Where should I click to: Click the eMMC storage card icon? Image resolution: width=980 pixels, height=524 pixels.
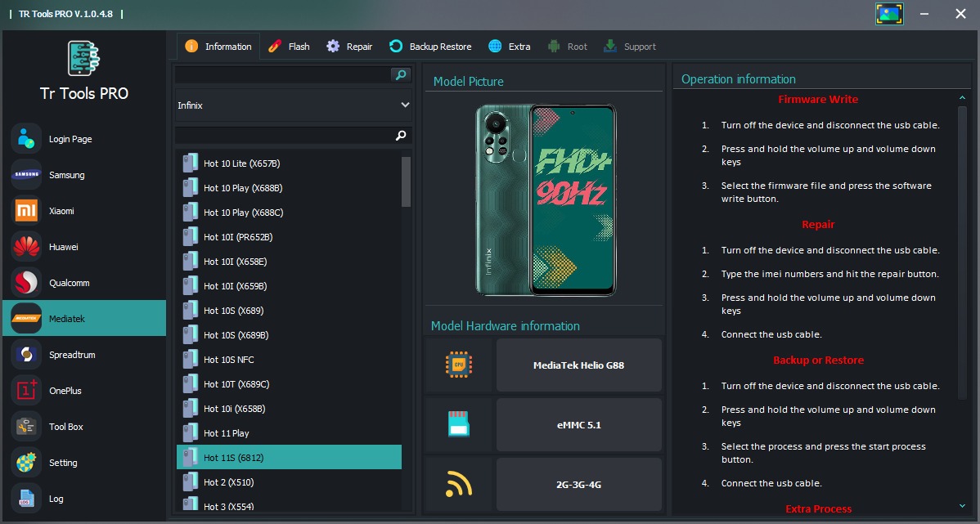459,424
